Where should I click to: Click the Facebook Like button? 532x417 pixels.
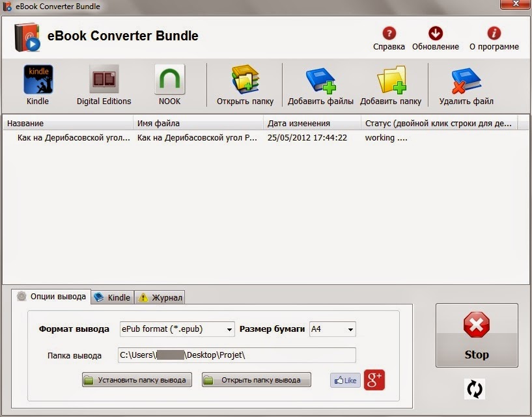click(345, 380)
